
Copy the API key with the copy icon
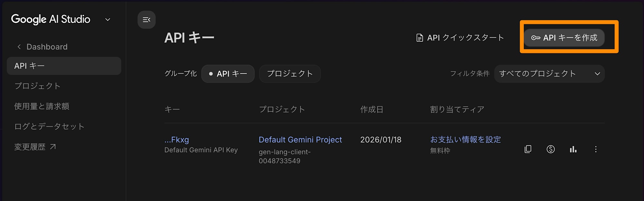pyautogui.click(x=528, y=149)
